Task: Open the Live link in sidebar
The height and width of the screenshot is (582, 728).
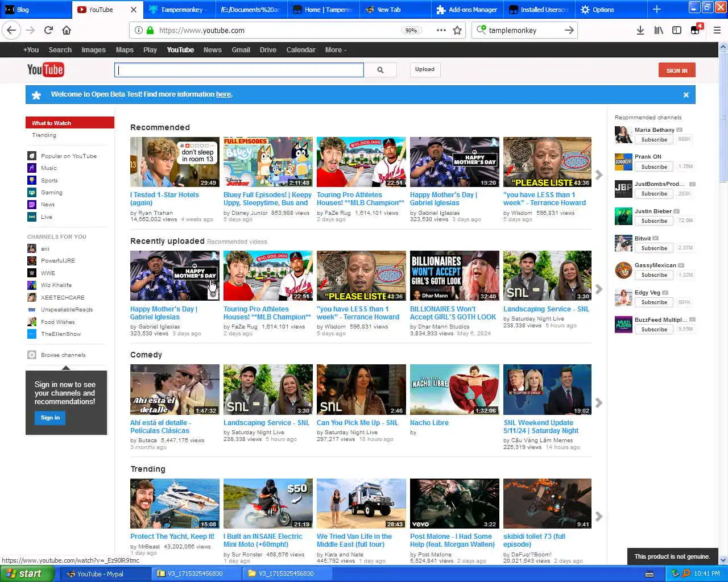Action: (x=46, y=217)
